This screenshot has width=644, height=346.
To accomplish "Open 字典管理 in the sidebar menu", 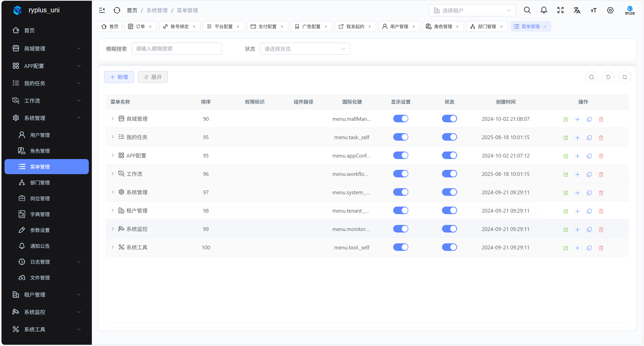I will (x=40, y=214).
